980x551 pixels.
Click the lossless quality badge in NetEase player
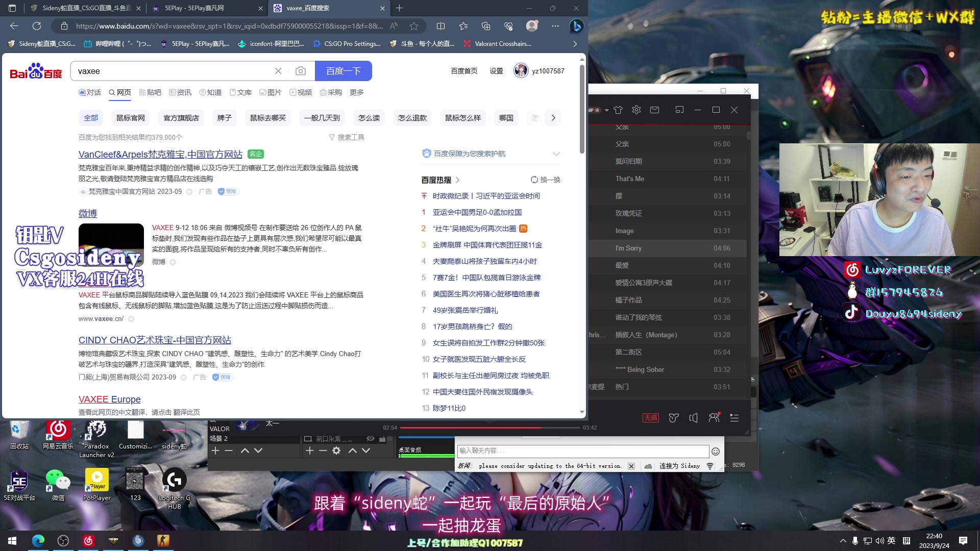pyautogui.click(x=650, y=418)
